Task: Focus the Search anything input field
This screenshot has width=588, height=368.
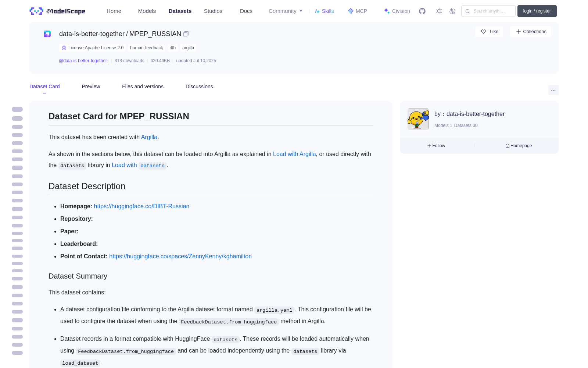Action: click(x=488, y=11)
